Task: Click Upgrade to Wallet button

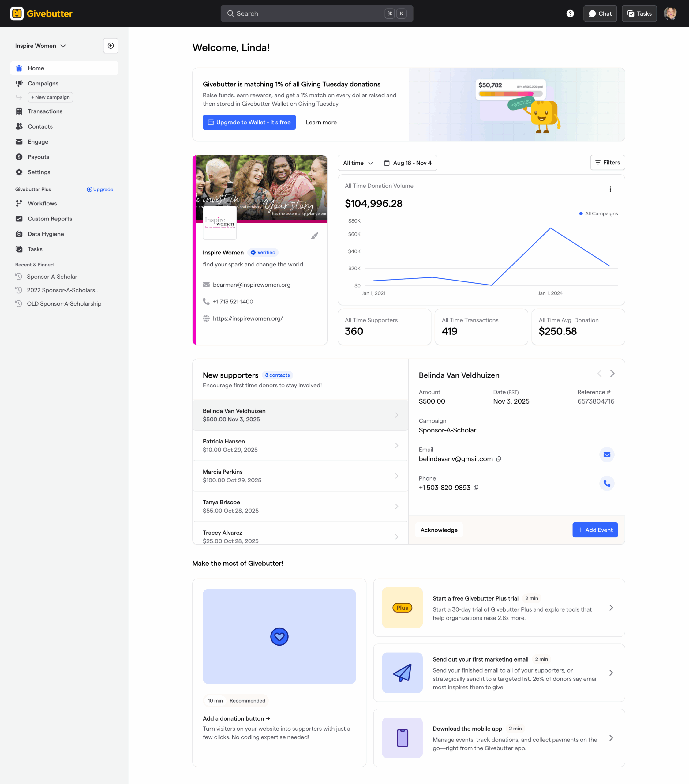Action: point(249,123)
